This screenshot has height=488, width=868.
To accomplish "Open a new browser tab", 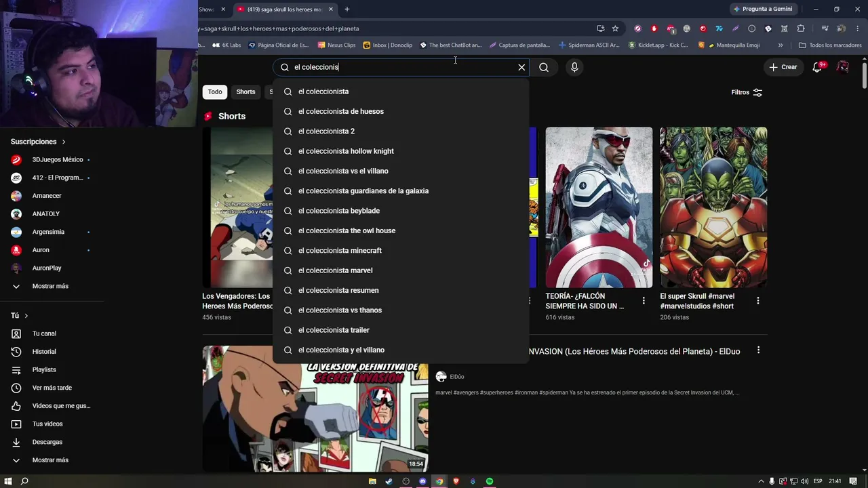I will [347, 9].
